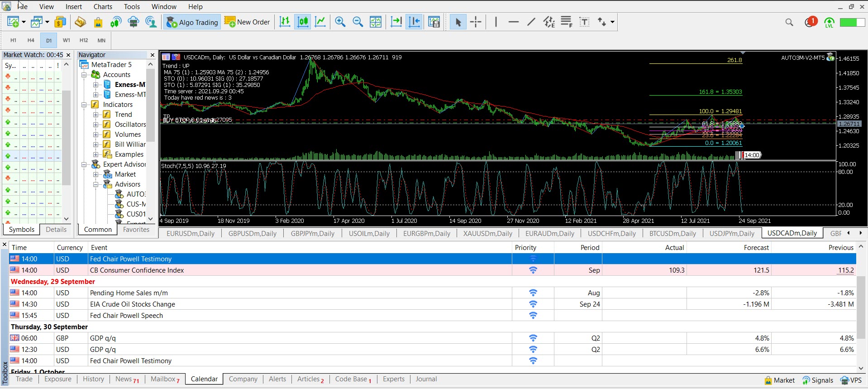Open the Insert menu
Screen dimensions: 868x389
coord(74,6)
